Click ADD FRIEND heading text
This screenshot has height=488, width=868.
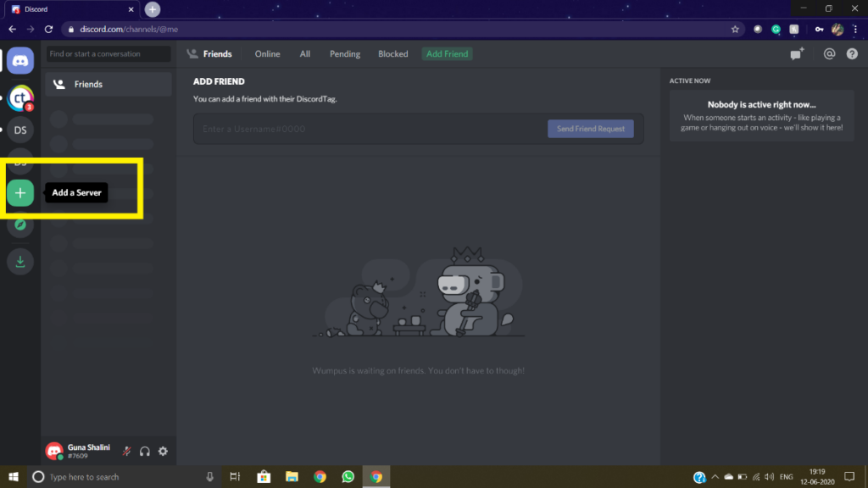219,81
